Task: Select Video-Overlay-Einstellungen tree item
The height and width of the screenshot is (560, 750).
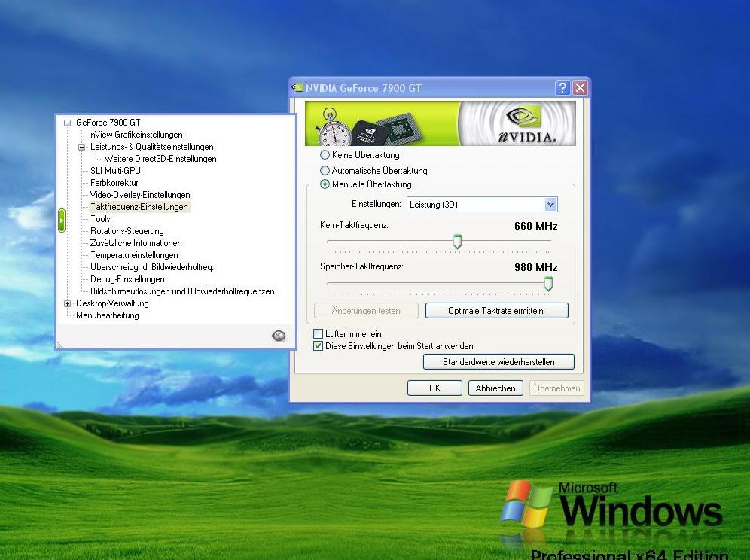Action: 140,195
